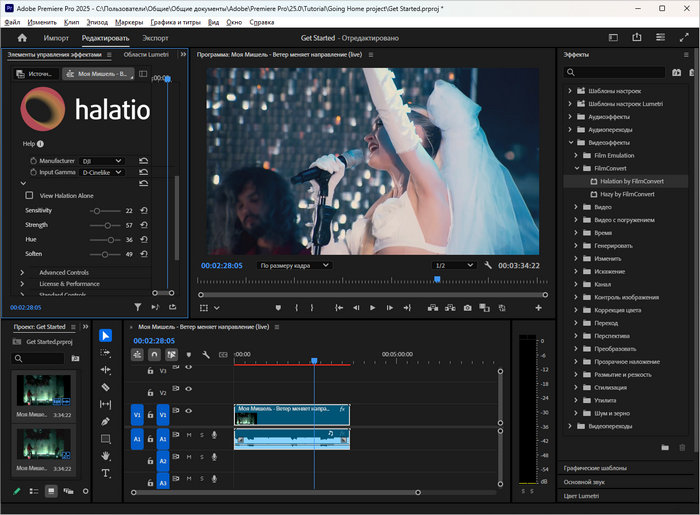700x515 pixels.
Task: Mute the A1 audio track
Action: 189,435
